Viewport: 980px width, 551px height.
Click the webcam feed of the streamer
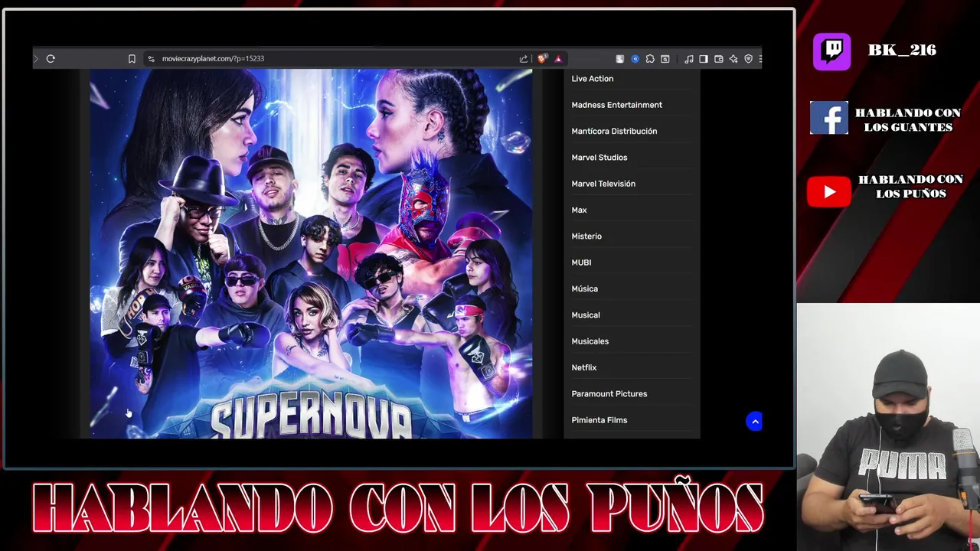(888, 426)
